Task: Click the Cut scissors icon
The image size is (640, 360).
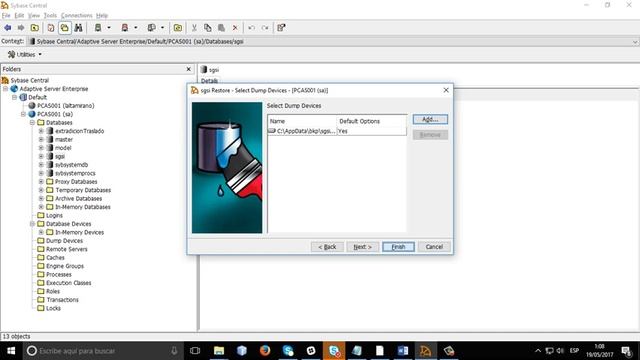Action: (194, 28)
